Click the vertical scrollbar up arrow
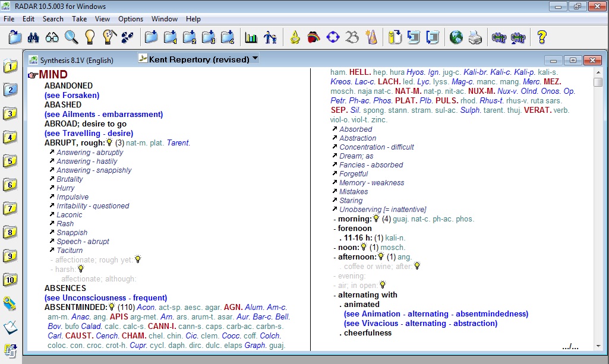609x364 pixels. click(x=598, y=72)
